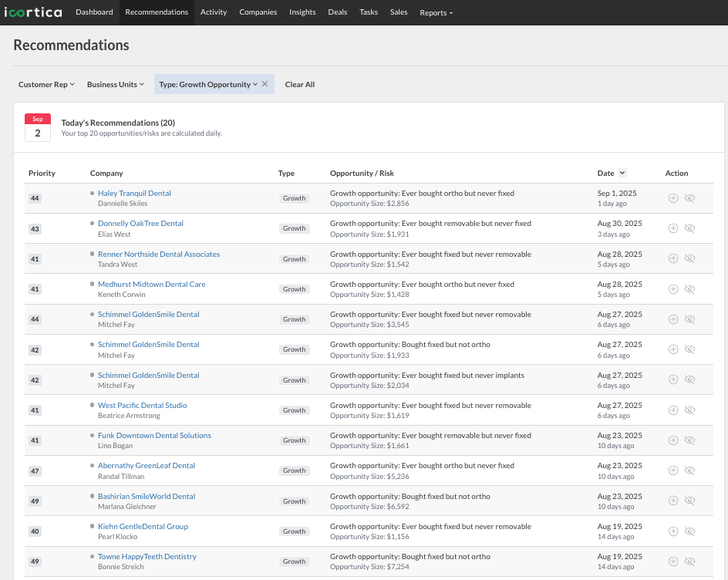This screenshot has width=728, height=580.
Task: Click the plus icon for Haley Tranquil Dental
Action: tap(672, 197)
